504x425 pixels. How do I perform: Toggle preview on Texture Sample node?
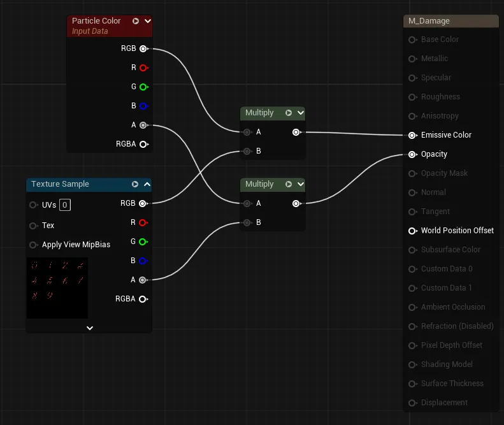[x=135, y=184]
